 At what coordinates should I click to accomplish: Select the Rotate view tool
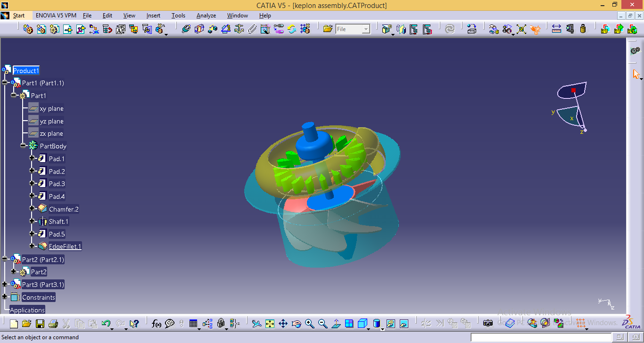[296, 323]
